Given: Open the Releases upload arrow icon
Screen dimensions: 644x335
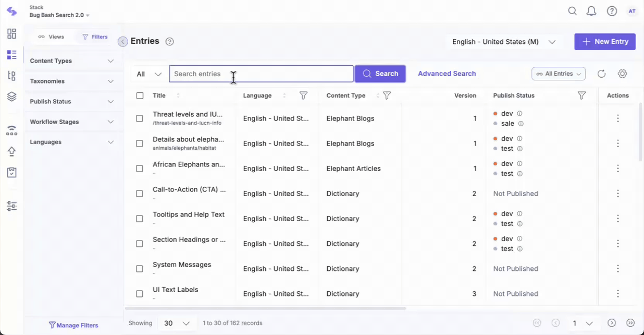Looking at the screenshot, I should (11, 151).
